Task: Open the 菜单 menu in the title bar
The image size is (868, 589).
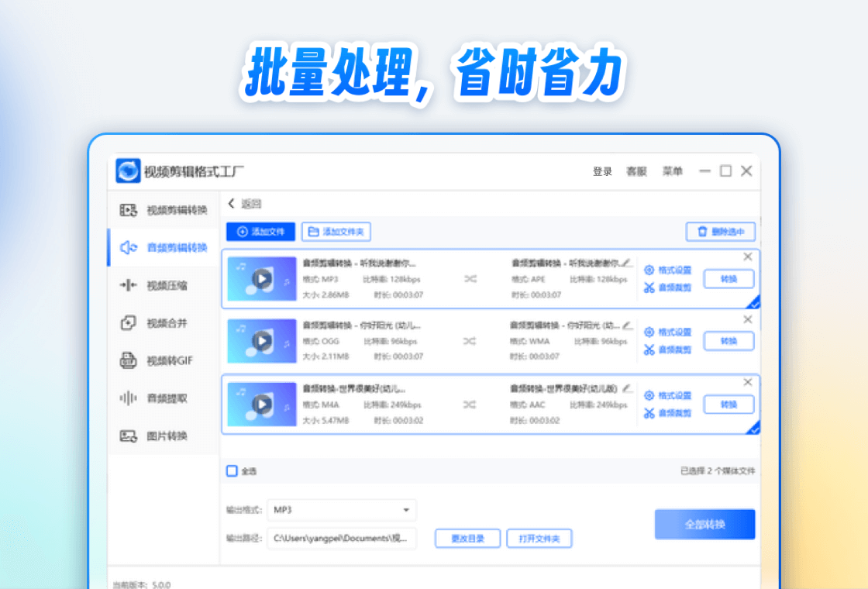Action: (673, 171)
